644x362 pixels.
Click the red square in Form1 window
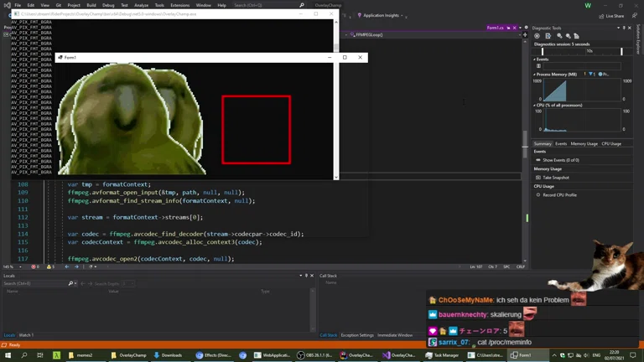(257, 130)
